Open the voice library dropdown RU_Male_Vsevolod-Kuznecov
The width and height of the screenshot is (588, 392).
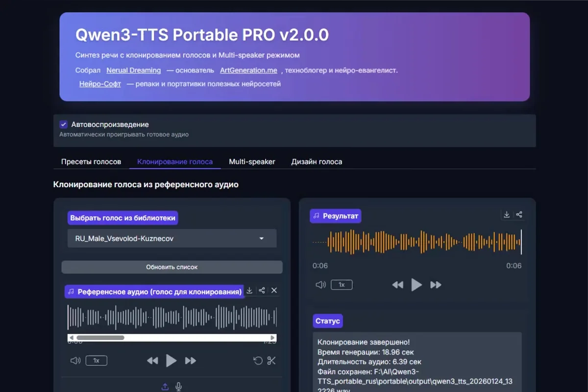point(172,239)
